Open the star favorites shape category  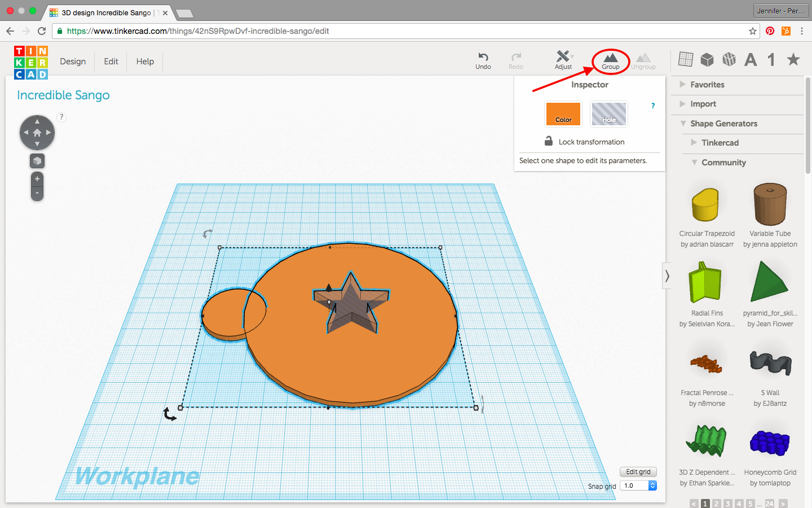coord(793,59)
